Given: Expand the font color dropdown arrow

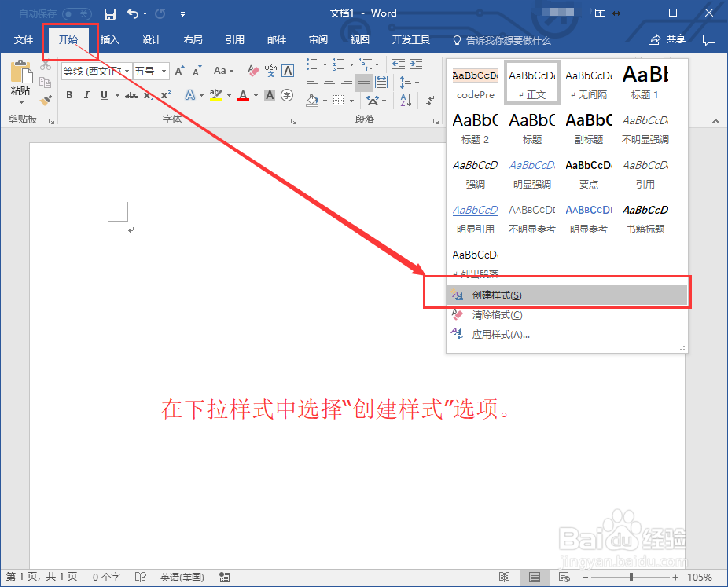Looking at the screenshot, I should [256, 95].
